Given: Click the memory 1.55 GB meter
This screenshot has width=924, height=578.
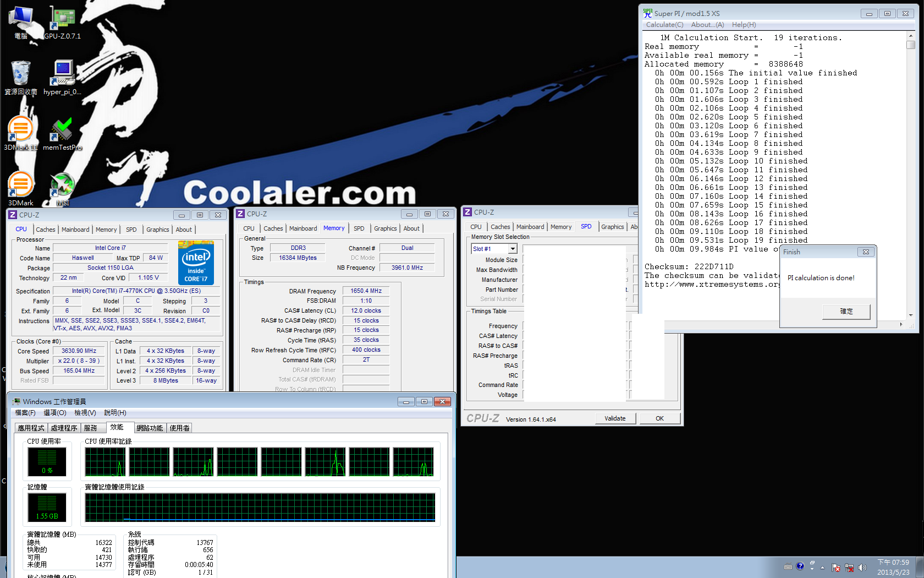Looking at the screenshot, I should (47, 508).
